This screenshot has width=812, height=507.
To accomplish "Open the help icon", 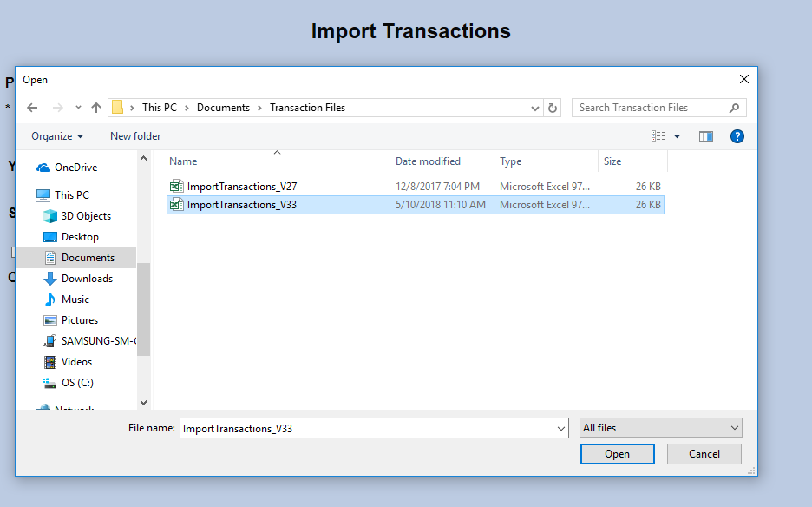I will point(737,136).
